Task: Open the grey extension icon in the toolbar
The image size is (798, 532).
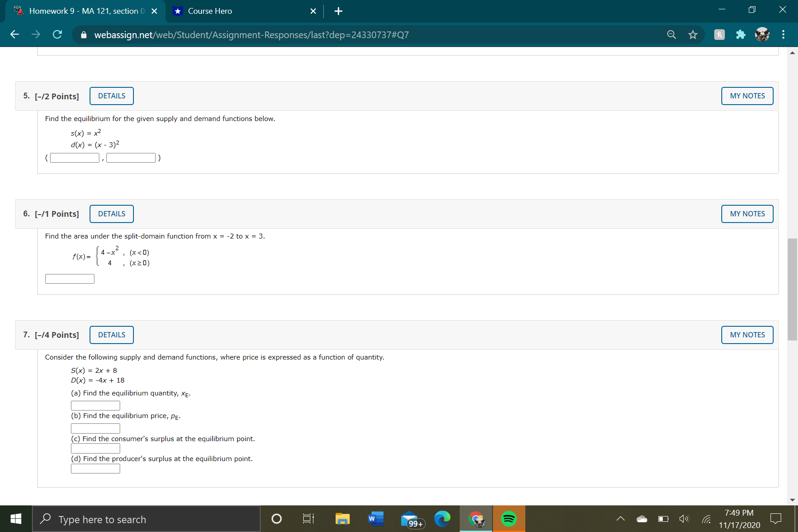Action: [720, 35]
